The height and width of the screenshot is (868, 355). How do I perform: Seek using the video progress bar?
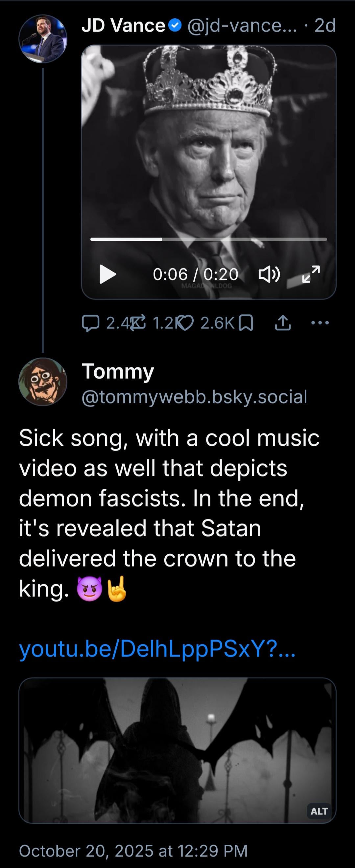(208, 239)
